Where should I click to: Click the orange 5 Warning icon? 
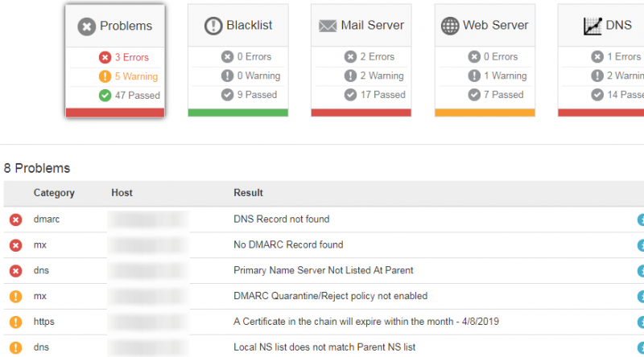(x=105, y=76)
